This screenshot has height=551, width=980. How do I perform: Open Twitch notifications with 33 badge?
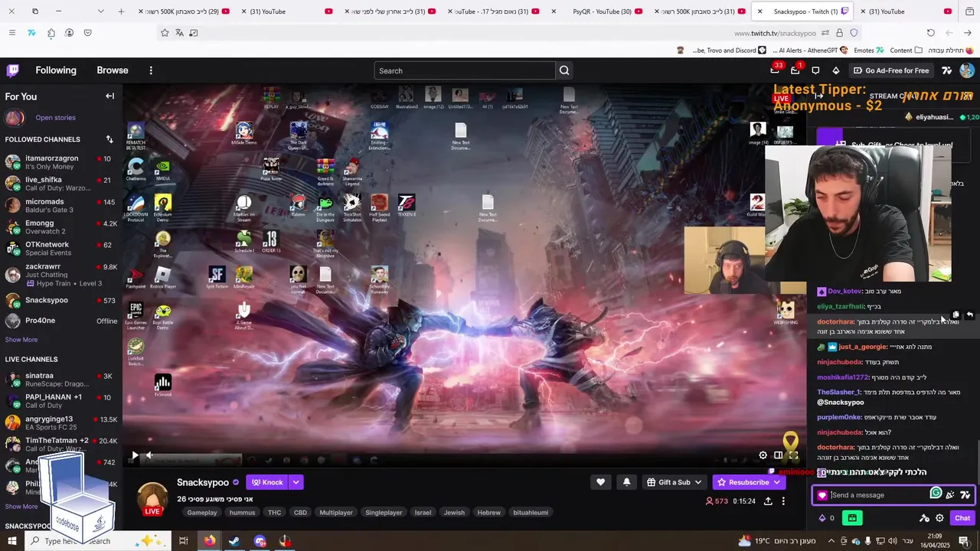pos(776,70)
